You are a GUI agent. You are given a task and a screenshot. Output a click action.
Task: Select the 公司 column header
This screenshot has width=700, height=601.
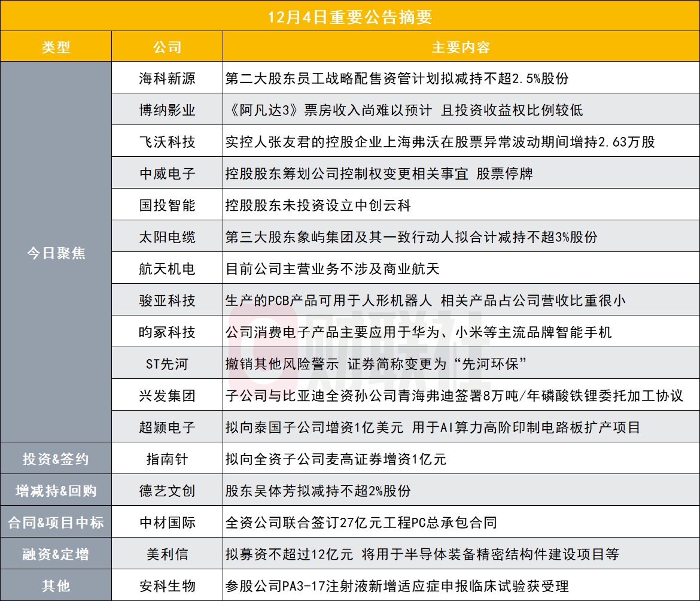point(167,47)
